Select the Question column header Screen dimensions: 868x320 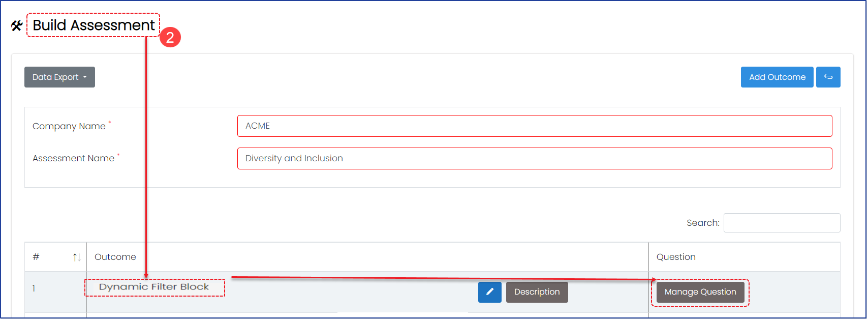676,257
